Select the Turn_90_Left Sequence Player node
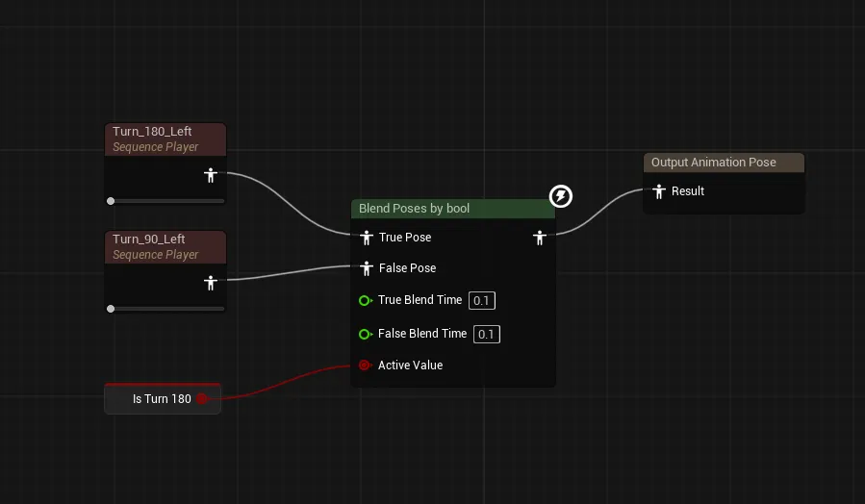 pyautogui.click(x=165, y=247)
